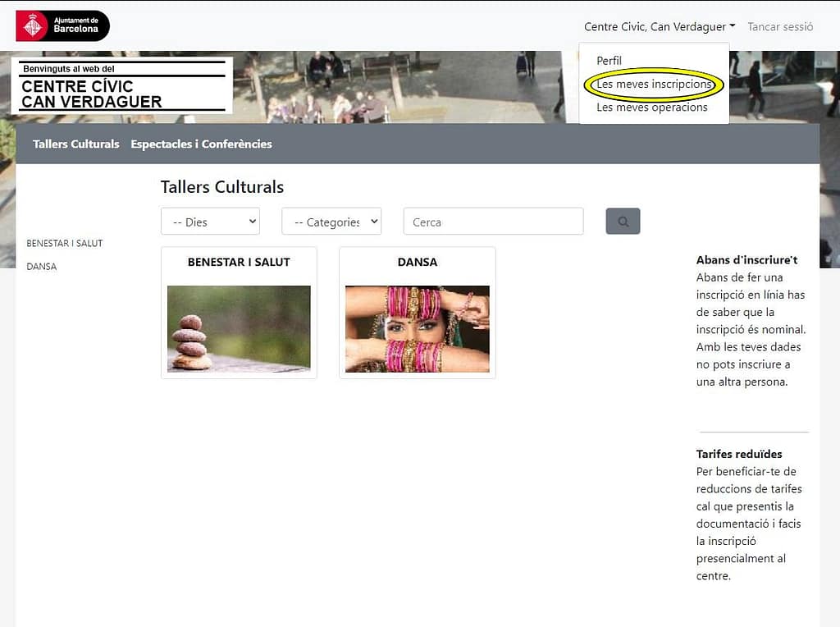This screenshot has height=627, width=840.
Task: Select Les meves operacions menu entry
Action: coord(651,107)
